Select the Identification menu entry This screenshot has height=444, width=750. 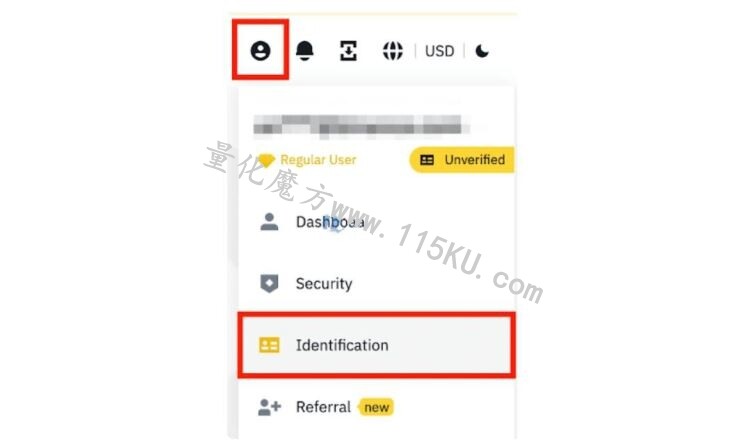click(x=376, y=345)
